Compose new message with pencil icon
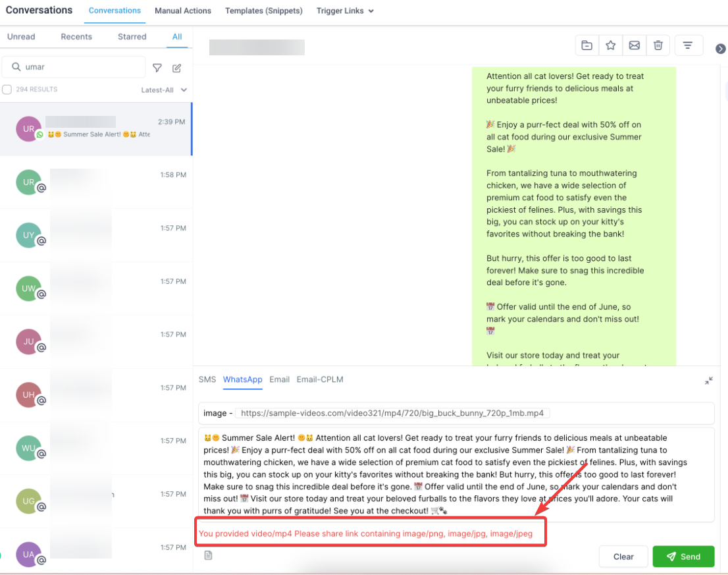The image size is (728, 575). pos(177,68)
